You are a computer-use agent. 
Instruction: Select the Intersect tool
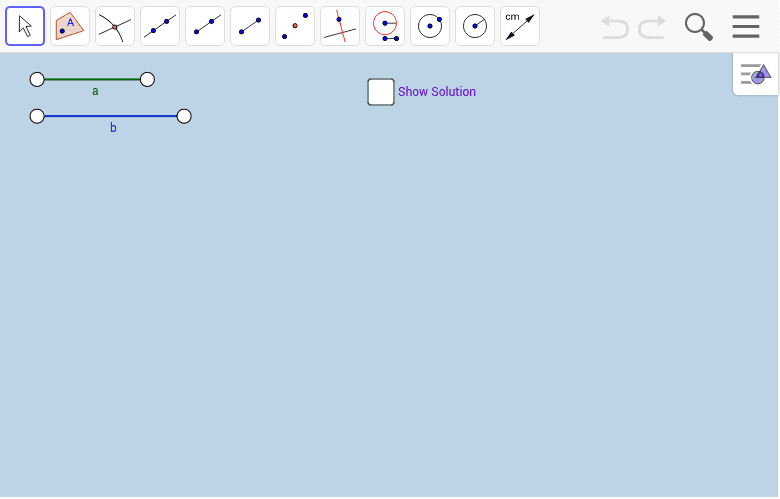click(x=115, y=26)
